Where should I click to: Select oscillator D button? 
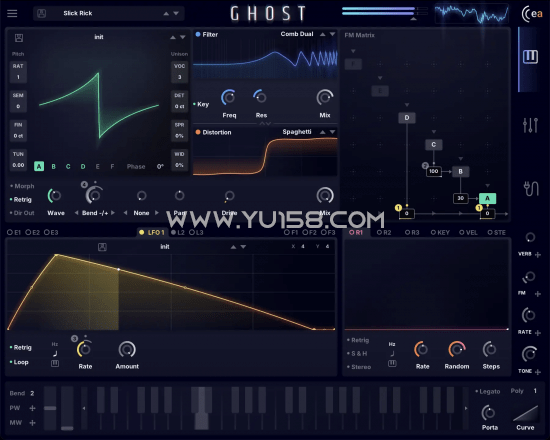[x=83, y=166]
